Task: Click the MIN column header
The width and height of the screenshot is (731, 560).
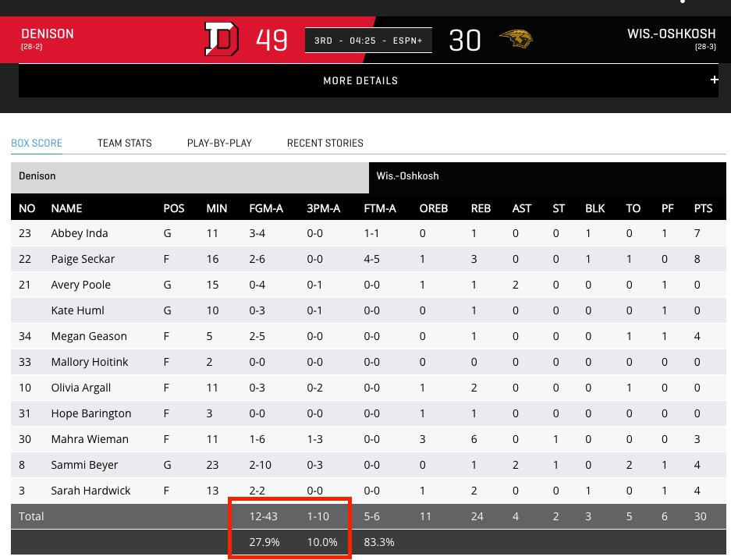Action: tap(217, 208)
